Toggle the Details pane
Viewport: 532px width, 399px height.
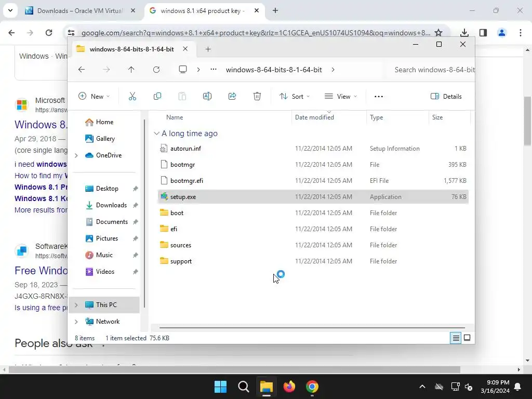pos(446,96)
